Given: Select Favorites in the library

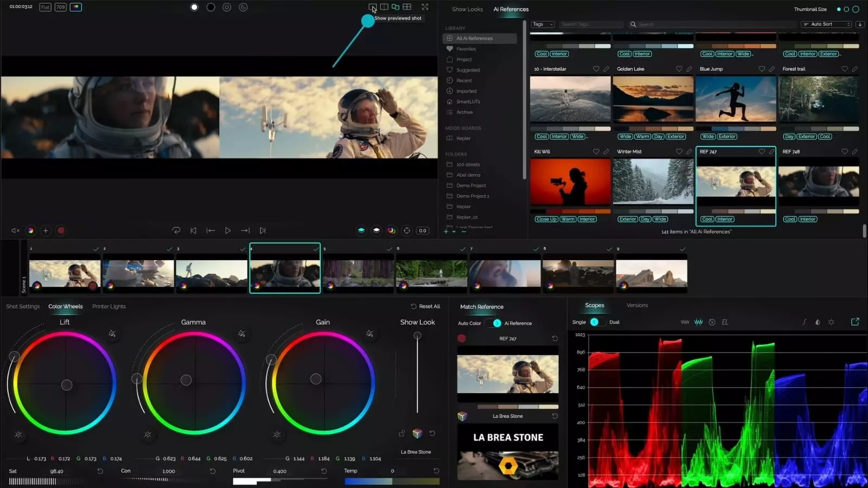Looking at the screenshot, I should pos(466,49).
